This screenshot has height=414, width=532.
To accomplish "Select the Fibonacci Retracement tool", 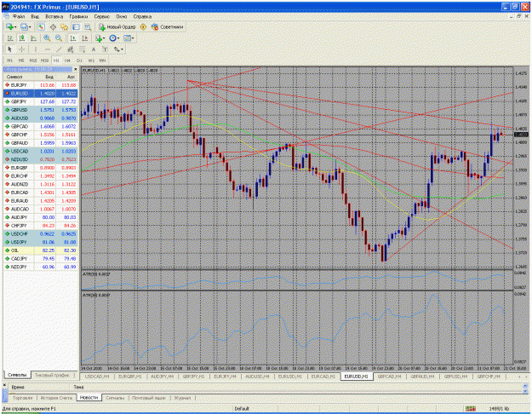I will (x=82, y=49).
